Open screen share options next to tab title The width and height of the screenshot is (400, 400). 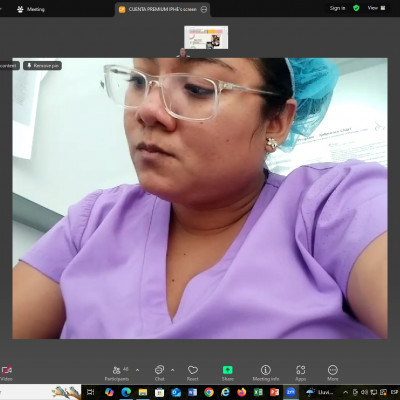pos(204,10)
